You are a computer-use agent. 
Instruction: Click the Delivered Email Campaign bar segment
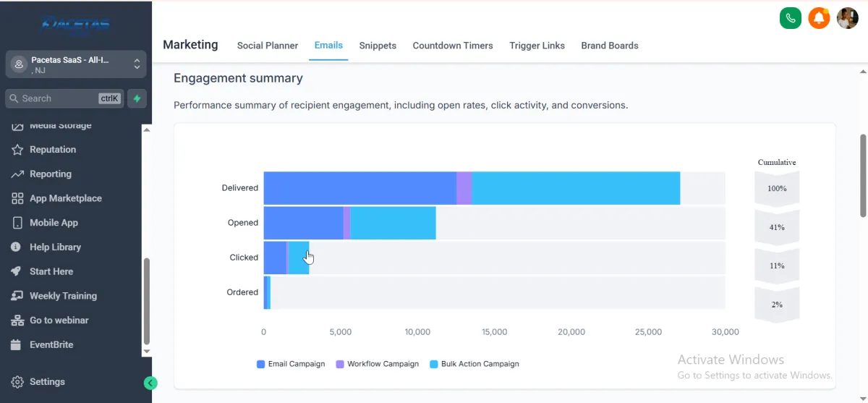[359, 188]
